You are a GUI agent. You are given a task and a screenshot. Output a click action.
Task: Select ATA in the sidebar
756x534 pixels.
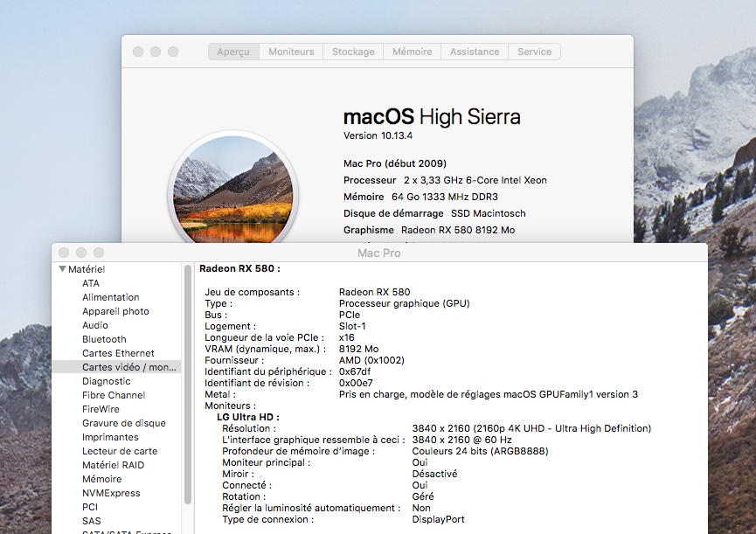pyautogui.click(x=91, y=283)
